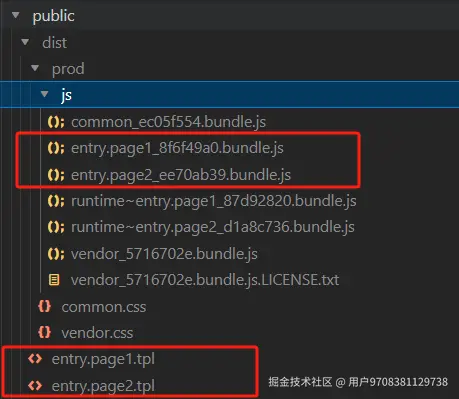The width and height of the screenshot is (459, 399).
Task: Open vendor_5716702e.bundle.js file
Action: (x=164, y=254)
